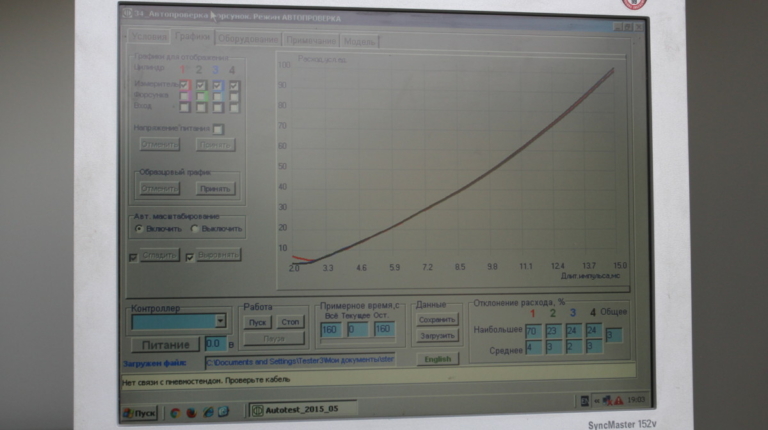Toggle Измеритель checkbox for cylinder 1

coord(185,85)
